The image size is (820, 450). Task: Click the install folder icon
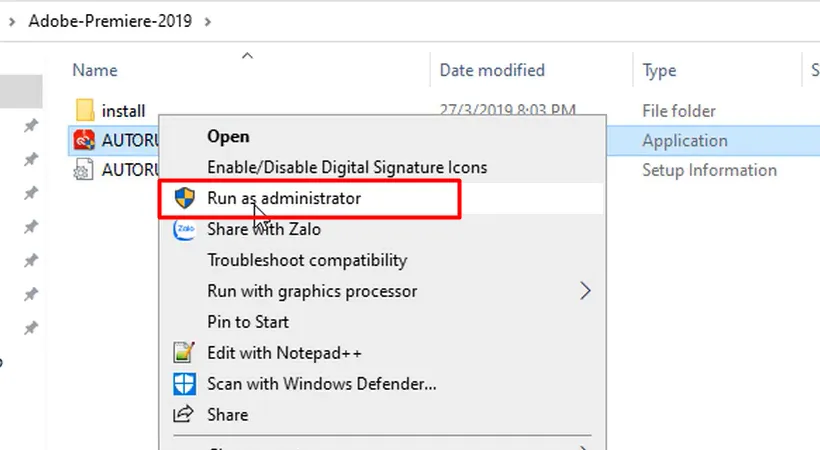(85, 110)
